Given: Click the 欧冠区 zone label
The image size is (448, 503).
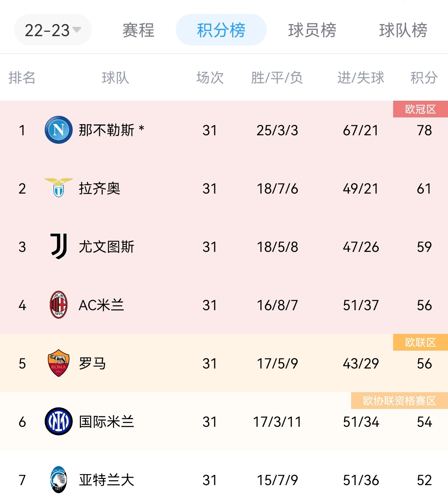Looking at the screenshot, I should tap(420, 109).
